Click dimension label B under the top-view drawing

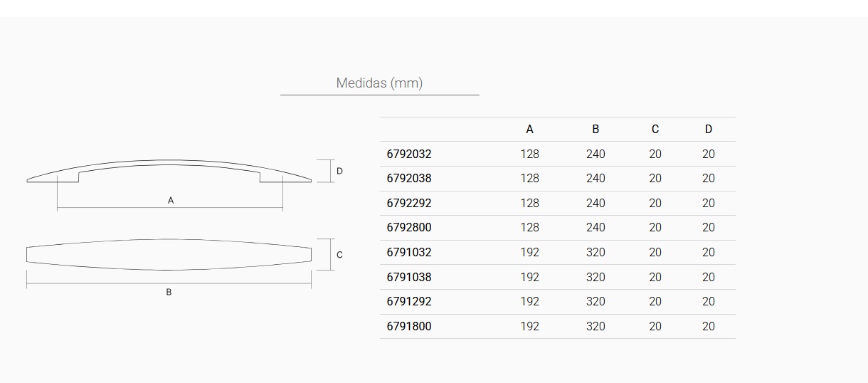pyautogui.click(x=169, y=292)
